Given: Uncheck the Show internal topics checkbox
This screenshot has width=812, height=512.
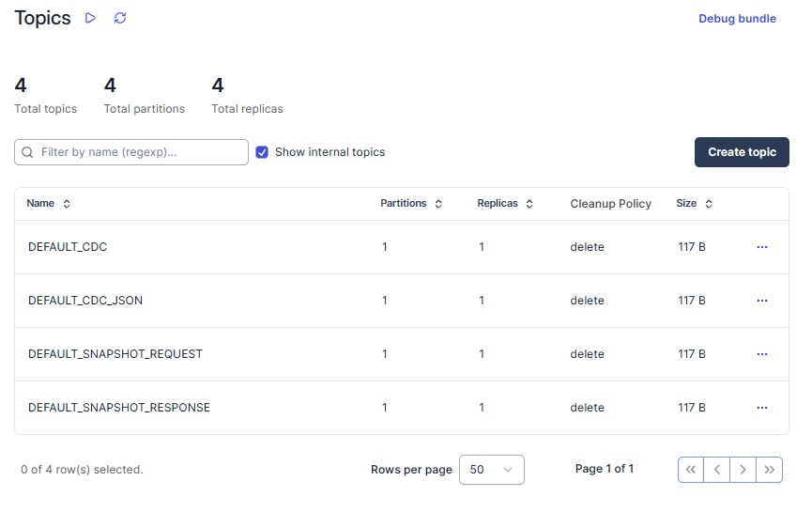Looking at the screenshot, I should pyautogui.click(x=262, y=152).
